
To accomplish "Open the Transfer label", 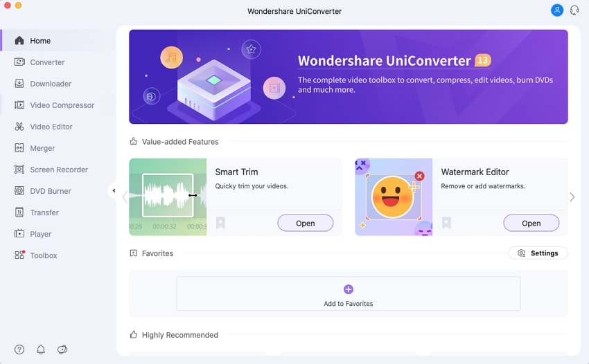I will pyautogui.click(x=44, y=212).
